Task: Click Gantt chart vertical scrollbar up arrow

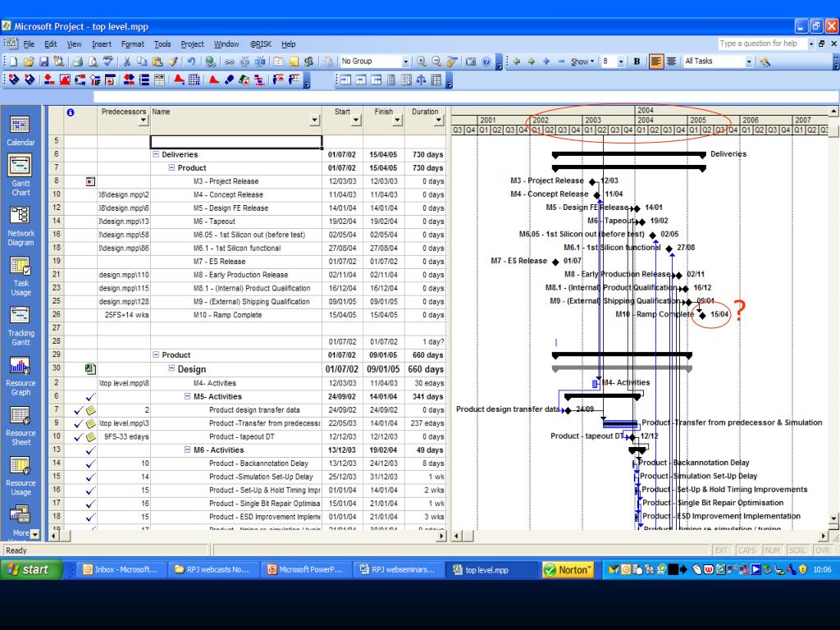Action: [x=833, y=112]
